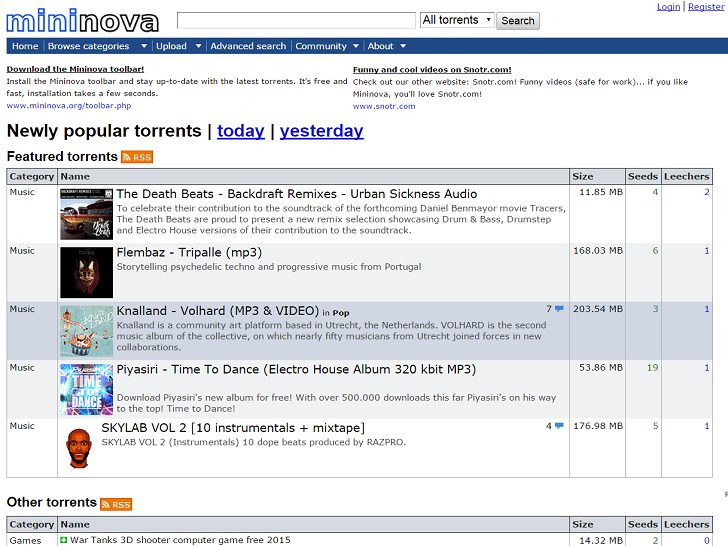Focus the torrent search text field

(x=296, y=20)
